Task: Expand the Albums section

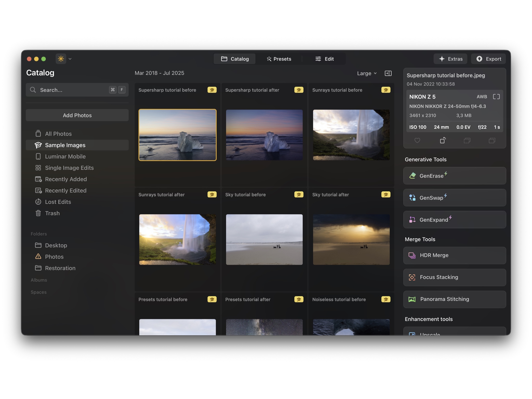Action: [x=39, y=280]
